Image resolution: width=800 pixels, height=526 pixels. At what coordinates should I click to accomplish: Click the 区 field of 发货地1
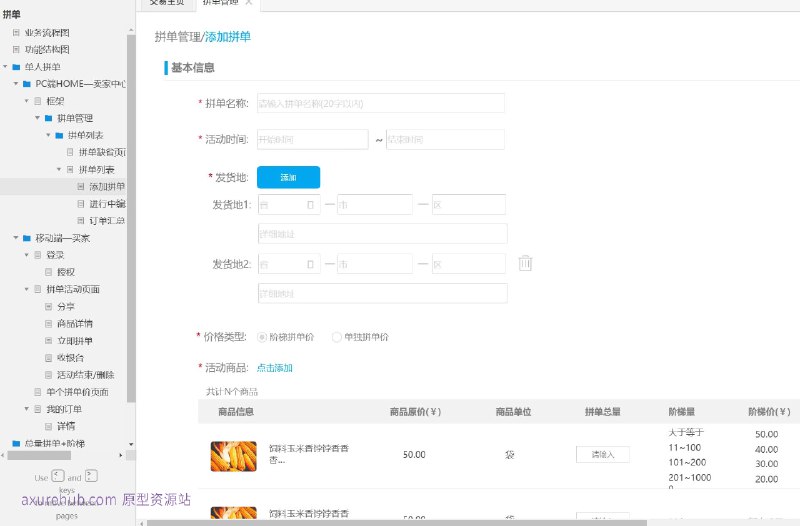click(469, 205)
